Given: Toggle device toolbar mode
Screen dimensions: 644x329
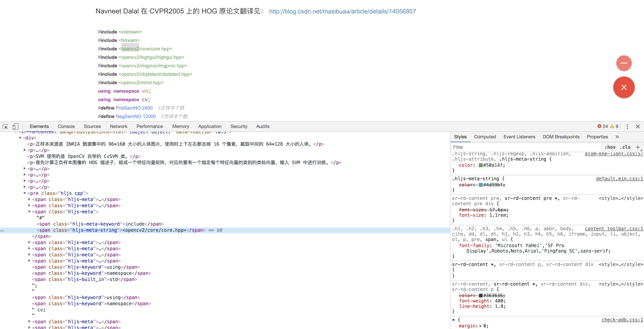Looking at the screenshot, I should click(x=16, y=127).
